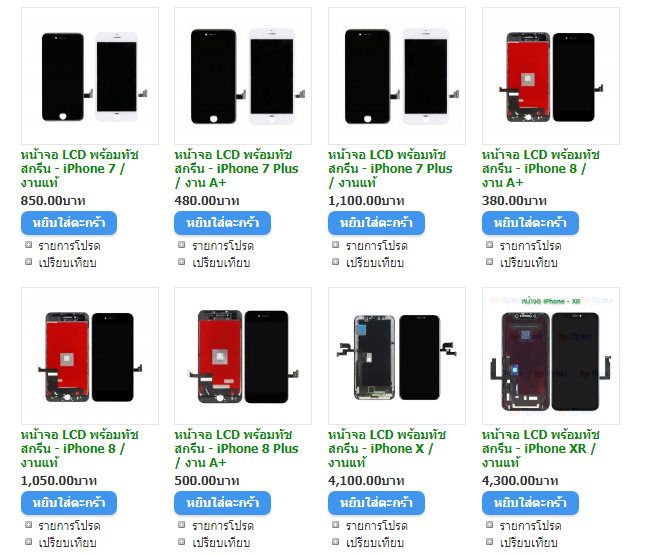This screenshot has width=657, height=555.
Task: Click compare plus icon for iPhone X screen
Action: point(335,542)
